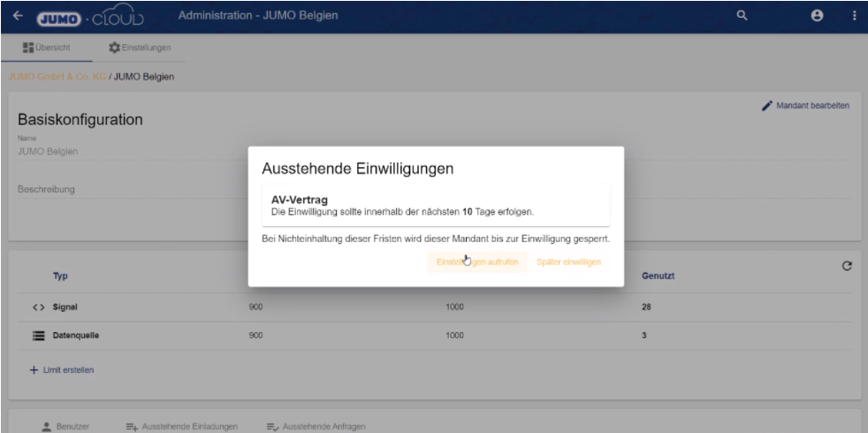Click the Beschreibung field
Image resolution: width=868 pixels, height=433 pixels.
pos(124,189)
